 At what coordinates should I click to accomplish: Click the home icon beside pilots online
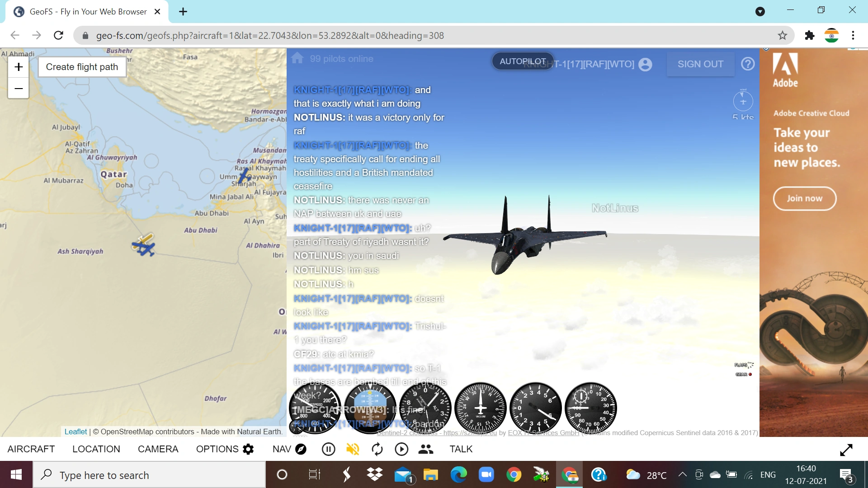tap(297, 58)
